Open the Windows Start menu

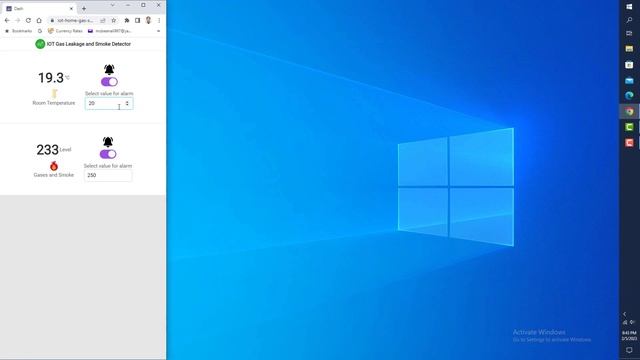pyautogui.click(x=629, y=7)
